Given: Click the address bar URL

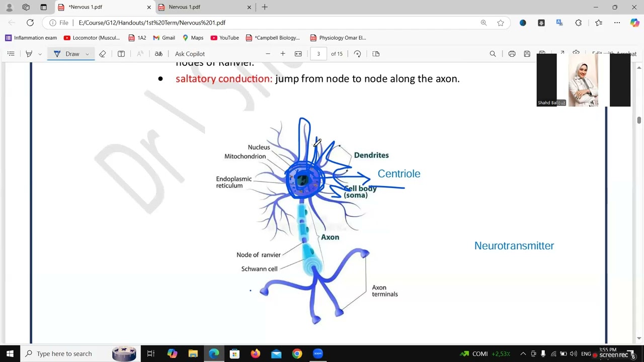Looking at the screenshot, I should click(x=152, y=23).
